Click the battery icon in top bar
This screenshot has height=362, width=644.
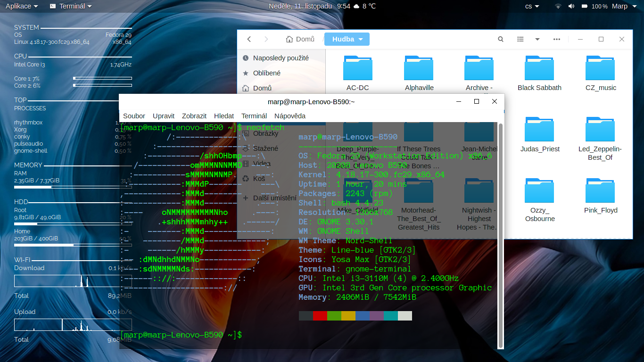585,6
